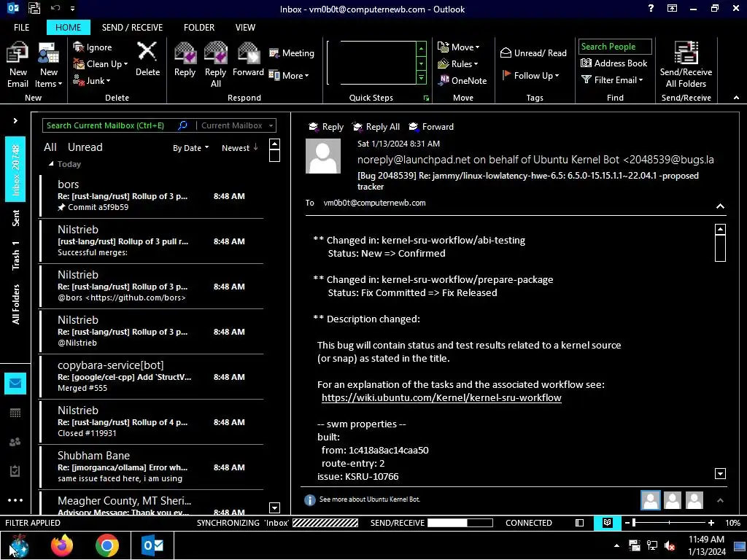Forward the message from the ribbon
The height and width of the screenshot is (560, 747).
(x=248, y=59)
